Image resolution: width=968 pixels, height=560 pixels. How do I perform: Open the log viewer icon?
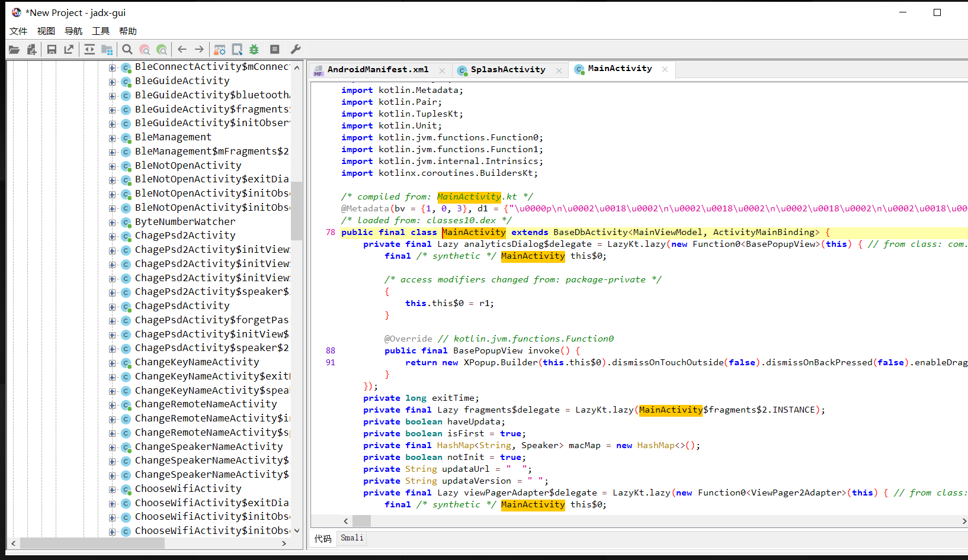(x=274, y=49)
